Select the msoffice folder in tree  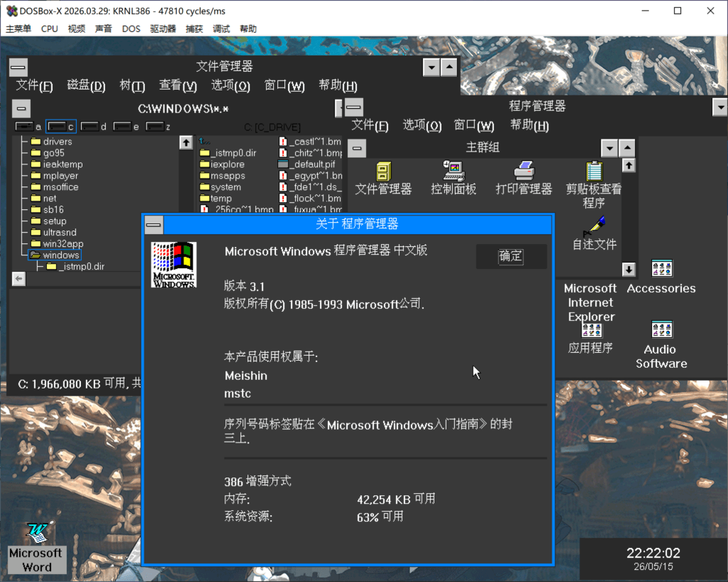(x=55, y=186)
